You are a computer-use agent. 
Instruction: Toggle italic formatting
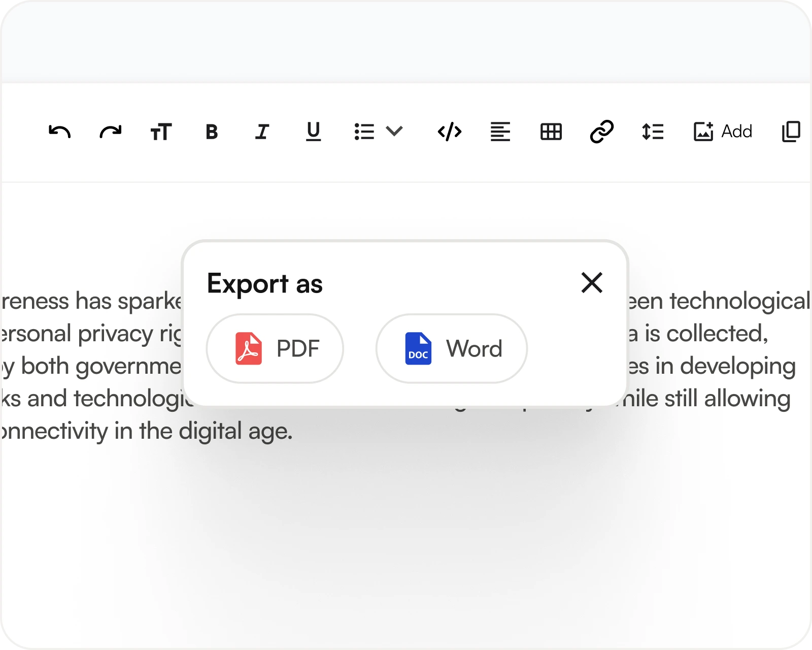pos(262,132)
